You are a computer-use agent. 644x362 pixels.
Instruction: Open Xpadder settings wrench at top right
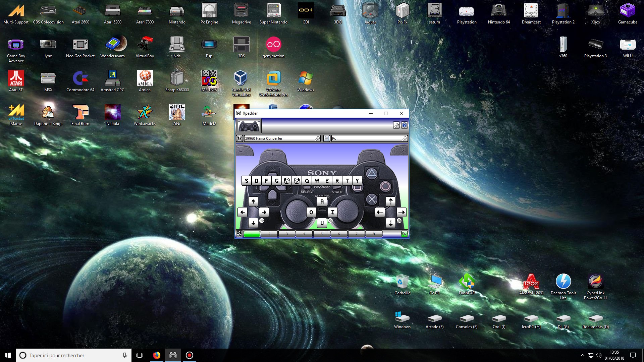[x=396, y=125]
